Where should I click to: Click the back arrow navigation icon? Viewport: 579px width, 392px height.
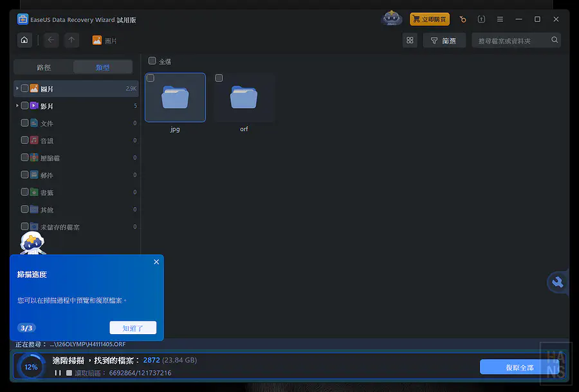[51, 40]
